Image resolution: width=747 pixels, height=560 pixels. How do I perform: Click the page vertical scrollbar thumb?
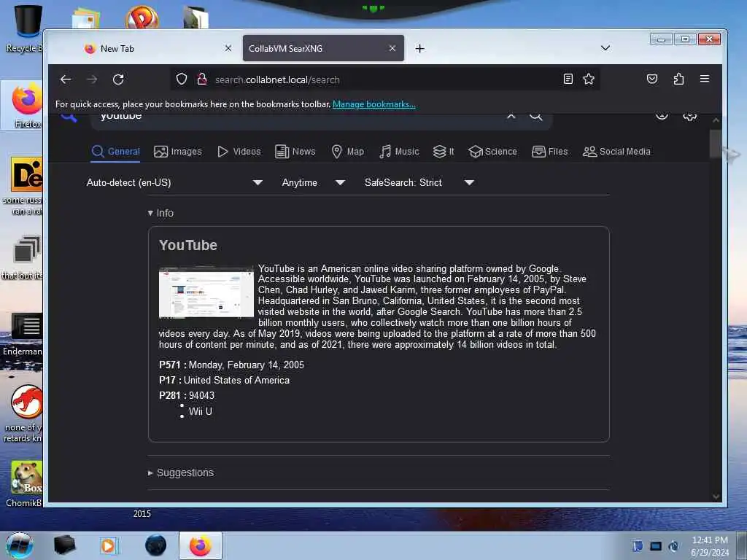click(x=716, y=144)
